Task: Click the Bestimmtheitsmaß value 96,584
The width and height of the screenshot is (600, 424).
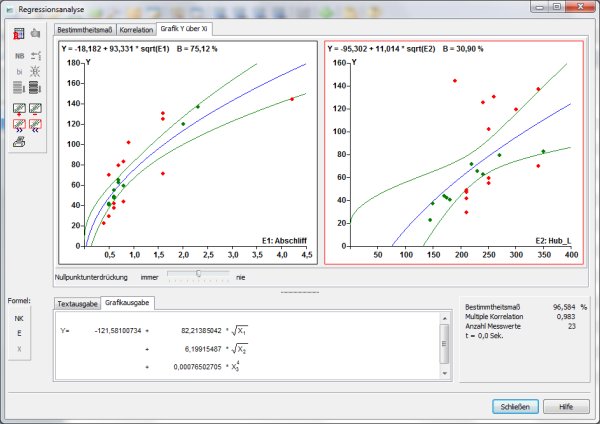Action: pos(564,307)
